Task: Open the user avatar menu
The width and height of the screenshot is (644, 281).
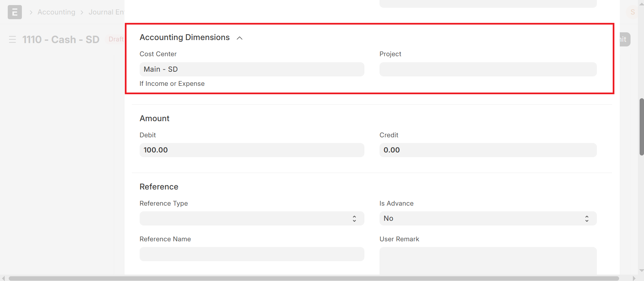Action: (x=632, y=12)
